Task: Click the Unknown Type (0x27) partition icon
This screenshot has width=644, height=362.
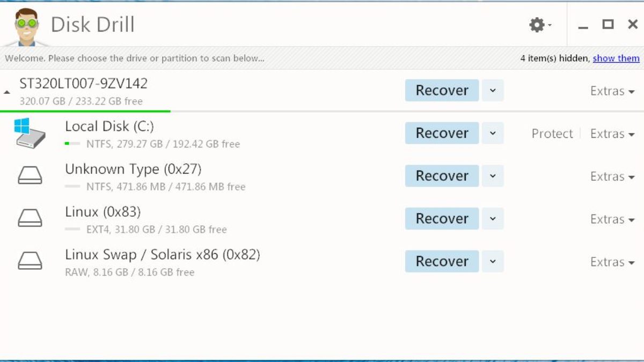Action: pos(30,175)
